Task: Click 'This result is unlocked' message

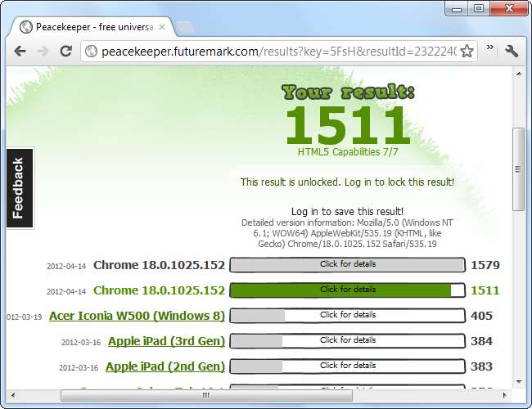Action: (347, 182)
